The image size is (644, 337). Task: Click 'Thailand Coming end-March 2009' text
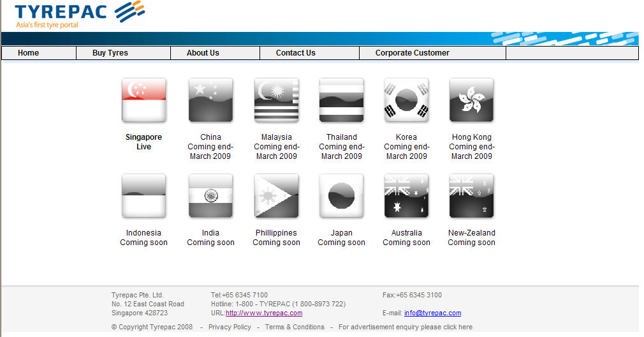(x=341, y=147)
